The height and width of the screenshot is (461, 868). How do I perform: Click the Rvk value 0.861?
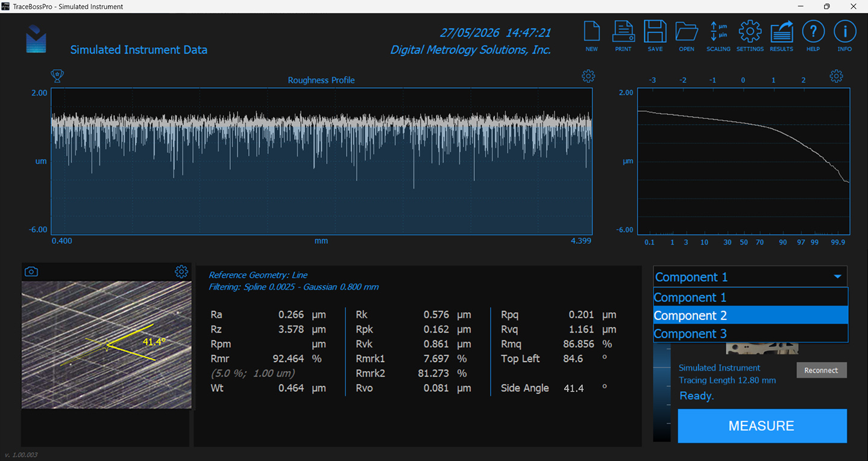[x=436, y=344]
